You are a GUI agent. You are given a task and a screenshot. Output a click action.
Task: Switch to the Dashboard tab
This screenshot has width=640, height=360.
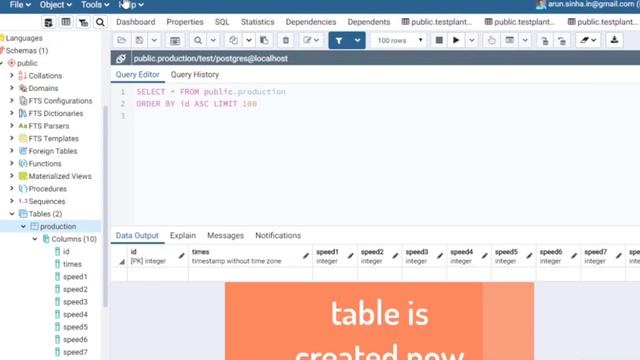pos(136,22)
